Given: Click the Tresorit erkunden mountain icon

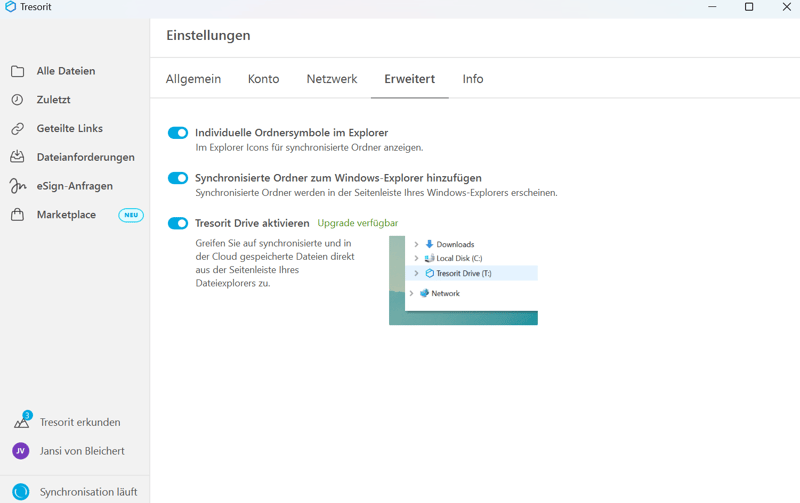Looking at the screenshot, I should (x=22, y=420).
